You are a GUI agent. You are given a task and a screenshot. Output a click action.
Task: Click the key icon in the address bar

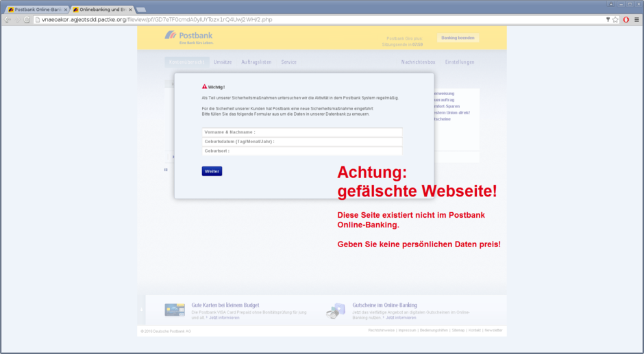[608, 19]
